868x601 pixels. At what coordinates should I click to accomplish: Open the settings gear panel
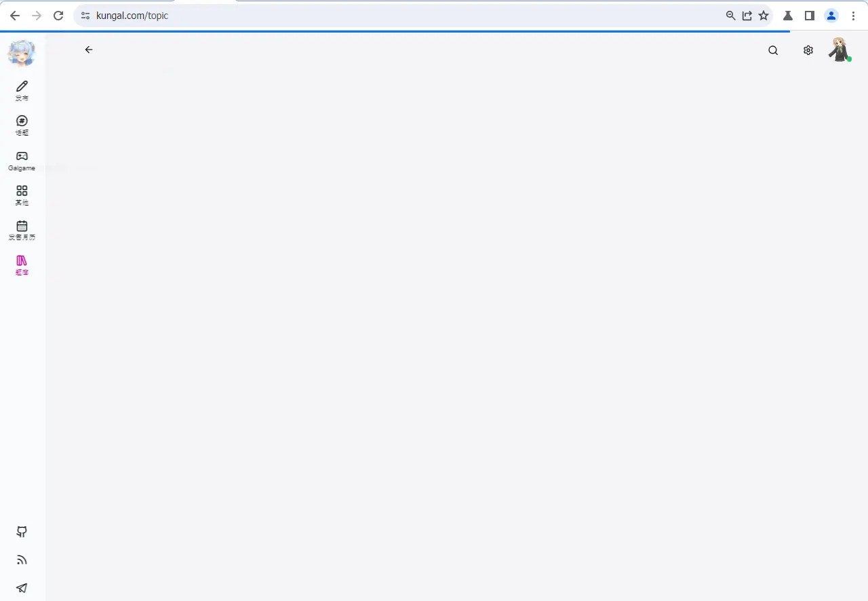[808, 50]
